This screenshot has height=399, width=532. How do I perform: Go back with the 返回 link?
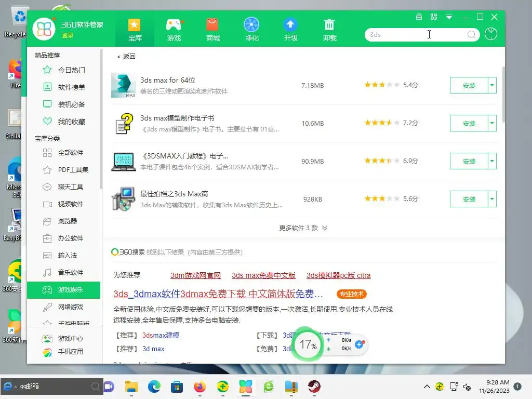coord(126,56)
